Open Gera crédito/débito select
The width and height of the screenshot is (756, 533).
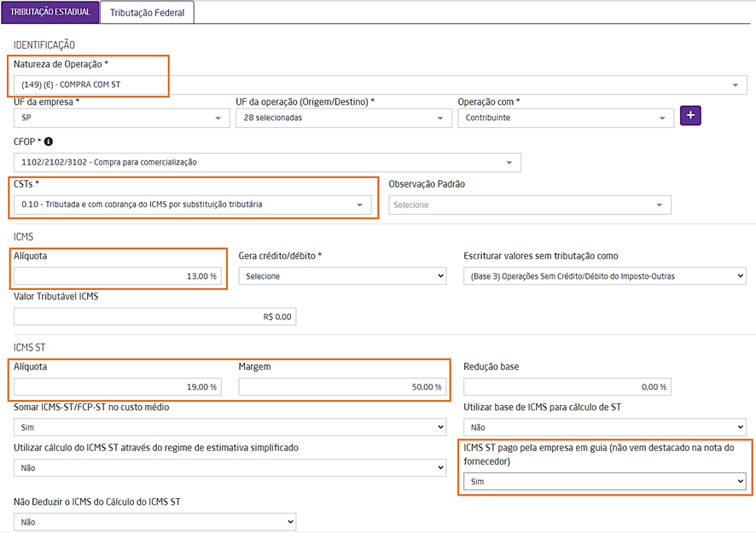click(x=342, y=276)
